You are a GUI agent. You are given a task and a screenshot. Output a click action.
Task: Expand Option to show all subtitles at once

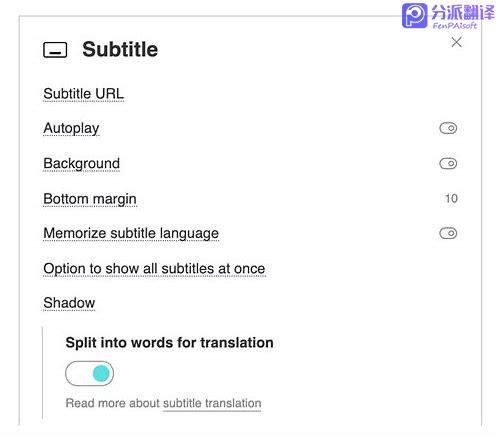coord(154,269)
